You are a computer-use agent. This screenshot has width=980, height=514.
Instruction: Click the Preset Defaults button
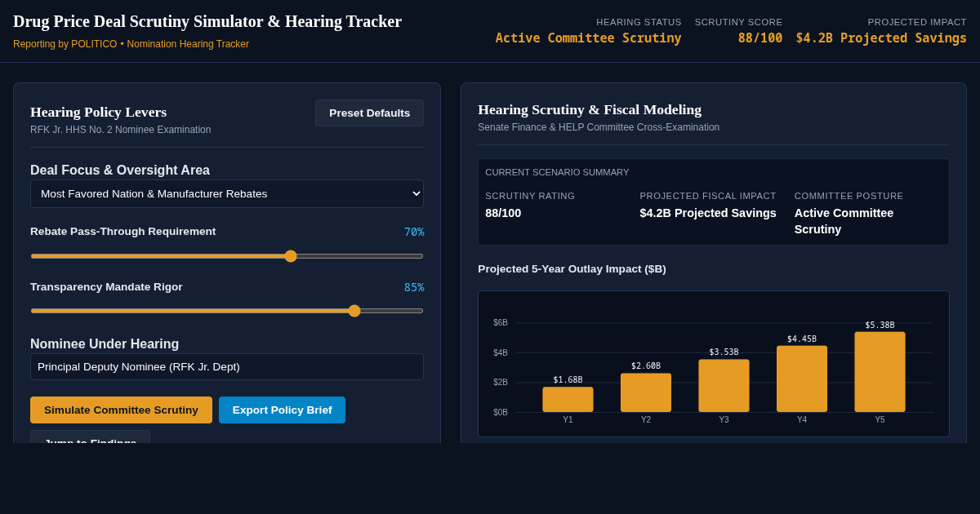tap(369, 113)
